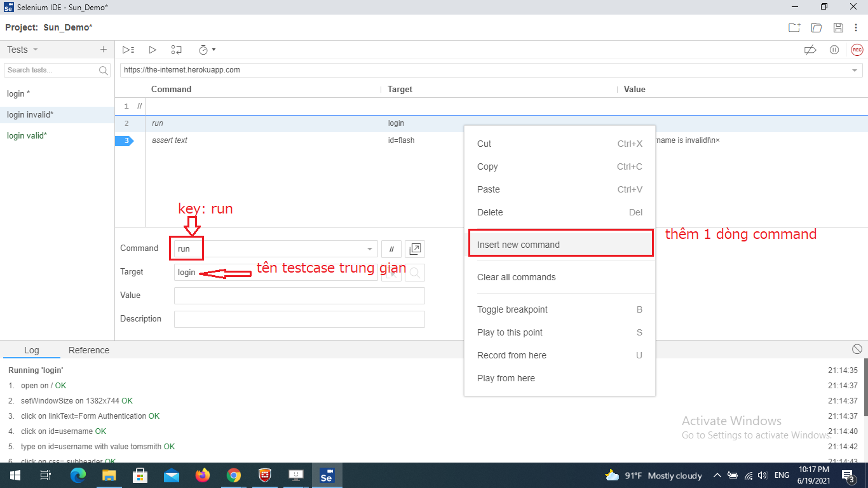Viewport: 868px width, 488px height.
Task: Select the 'login *' test
Action: [x=57, y=93]
